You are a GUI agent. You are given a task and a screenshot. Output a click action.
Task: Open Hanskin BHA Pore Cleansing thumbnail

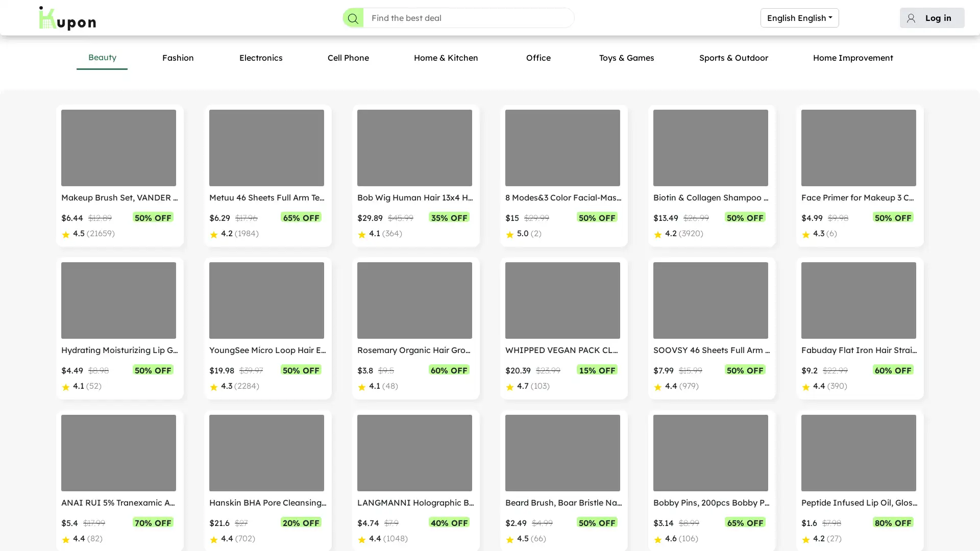[x=266, y=453]
